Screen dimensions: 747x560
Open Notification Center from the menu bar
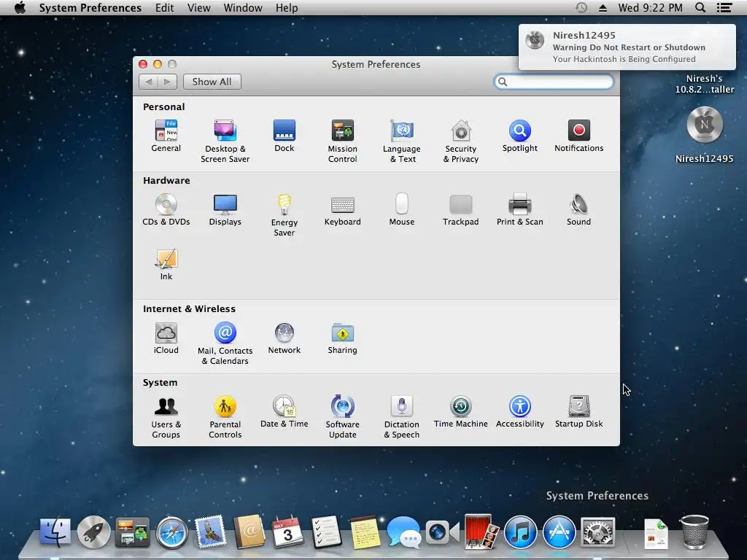point(724,7)
